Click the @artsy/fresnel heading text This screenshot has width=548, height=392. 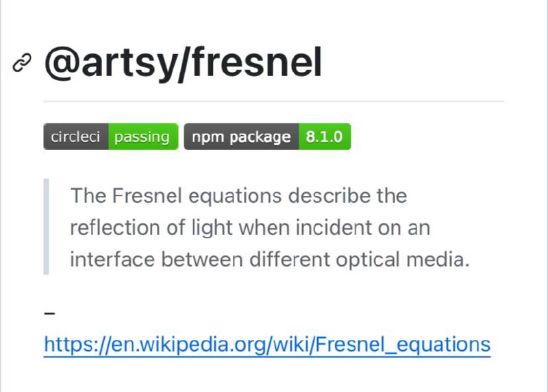pos(183,63)
